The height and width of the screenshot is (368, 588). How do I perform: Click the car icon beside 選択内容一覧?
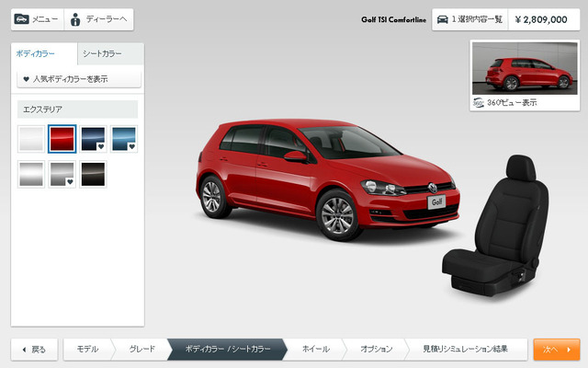tap(443, 19)
